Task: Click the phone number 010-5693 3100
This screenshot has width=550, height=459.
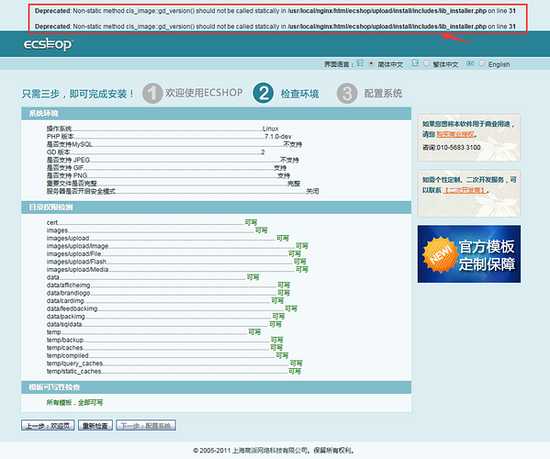Action: click(458, 148)
